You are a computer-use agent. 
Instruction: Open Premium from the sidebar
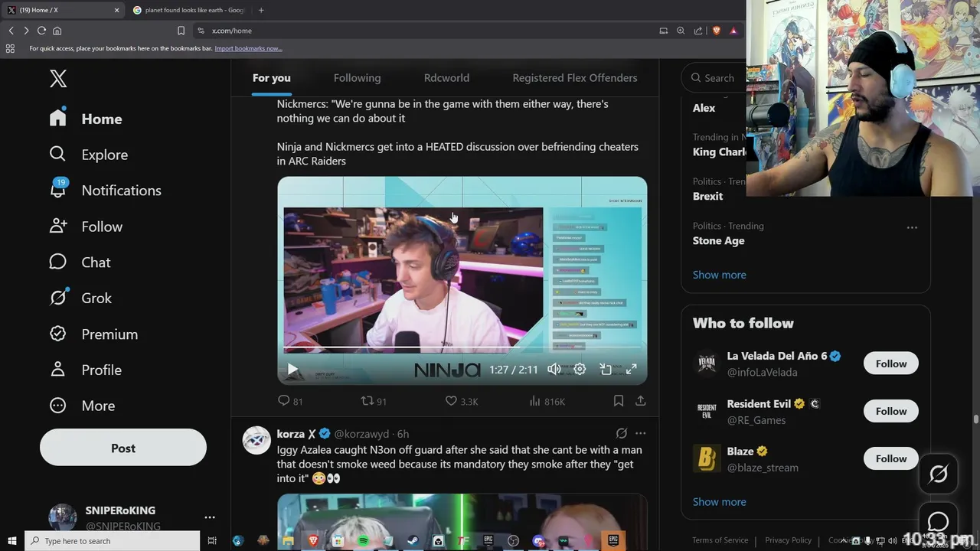click(94, 334)
